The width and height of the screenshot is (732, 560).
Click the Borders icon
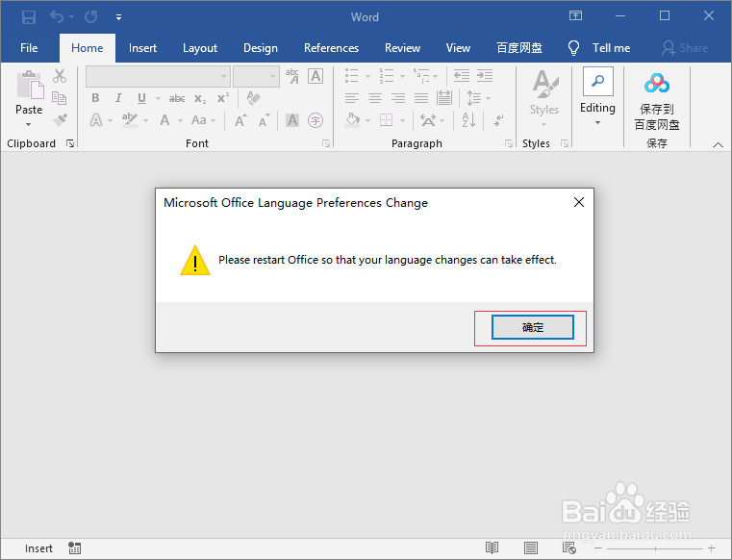tap(386, 120)
